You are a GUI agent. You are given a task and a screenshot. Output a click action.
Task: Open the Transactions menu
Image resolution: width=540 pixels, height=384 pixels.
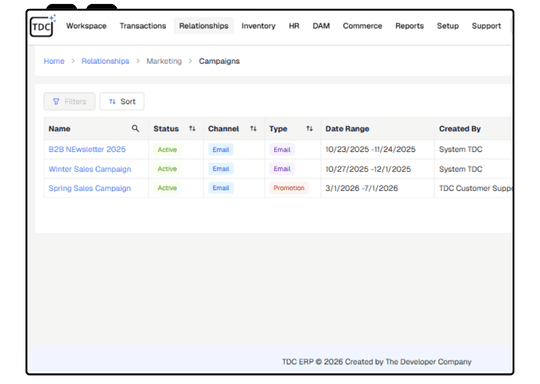click(143, 26)
